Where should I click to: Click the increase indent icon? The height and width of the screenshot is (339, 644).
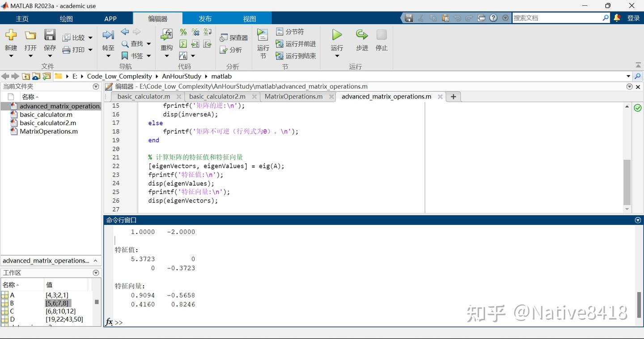195,44
